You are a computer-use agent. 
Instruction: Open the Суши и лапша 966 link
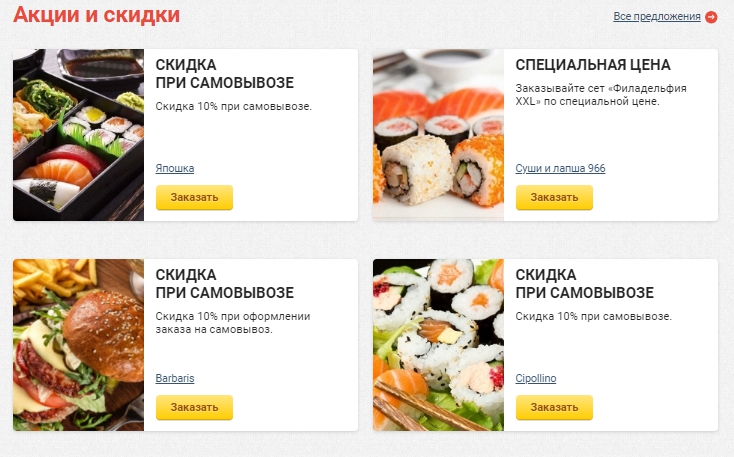[x=560, y=168]
